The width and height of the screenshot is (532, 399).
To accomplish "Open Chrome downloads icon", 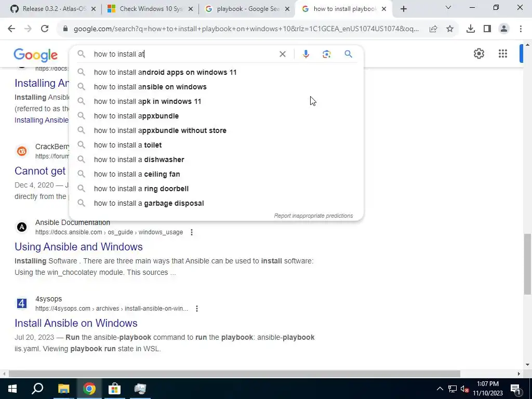I will (x=471, y=29).
